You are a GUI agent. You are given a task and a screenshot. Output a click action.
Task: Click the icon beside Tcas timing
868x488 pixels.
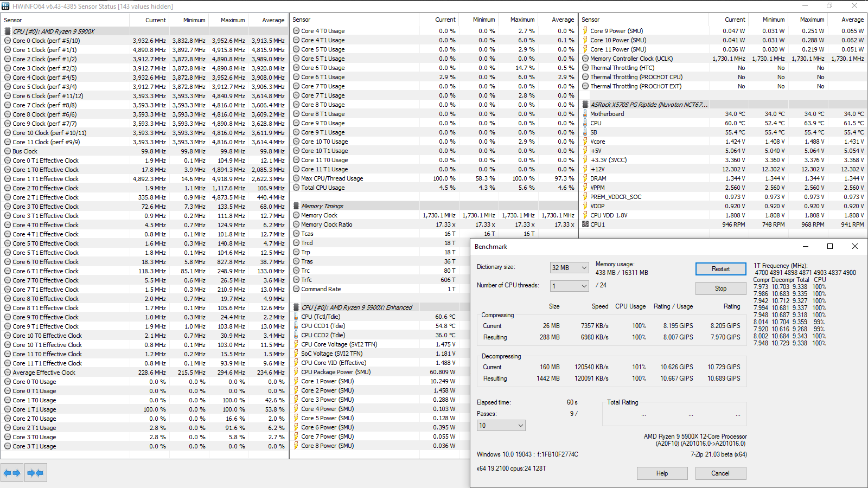(296, 234)
